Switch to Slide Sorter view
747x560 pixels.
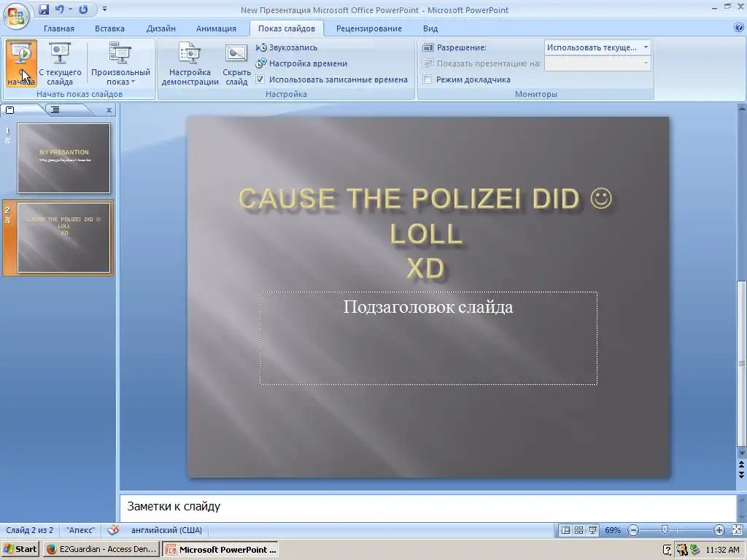click(x=578, y=530)
